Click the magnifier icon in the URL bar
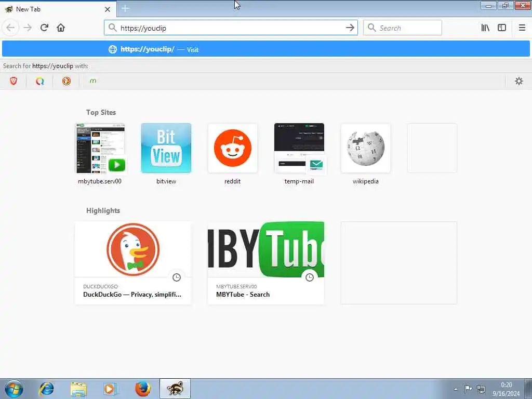Screen dimensions: 532x399 point(112,28)
